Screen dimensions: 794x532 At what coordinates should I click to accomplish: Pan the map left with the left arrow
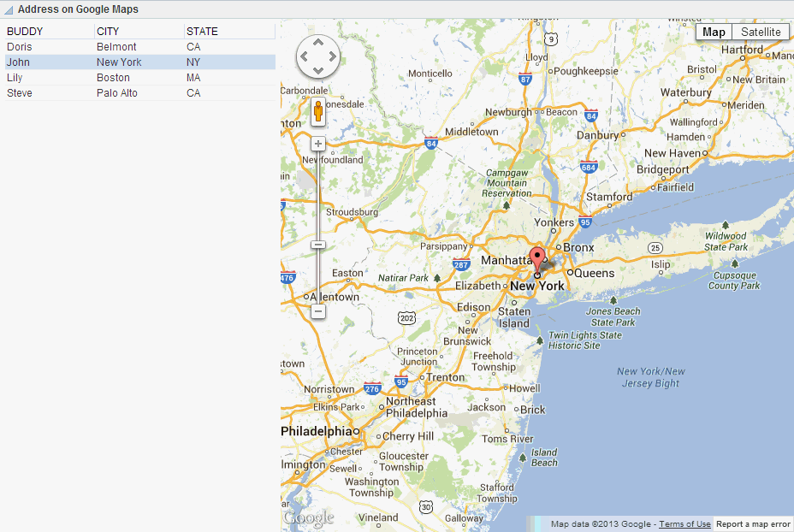tap(305, 56)
